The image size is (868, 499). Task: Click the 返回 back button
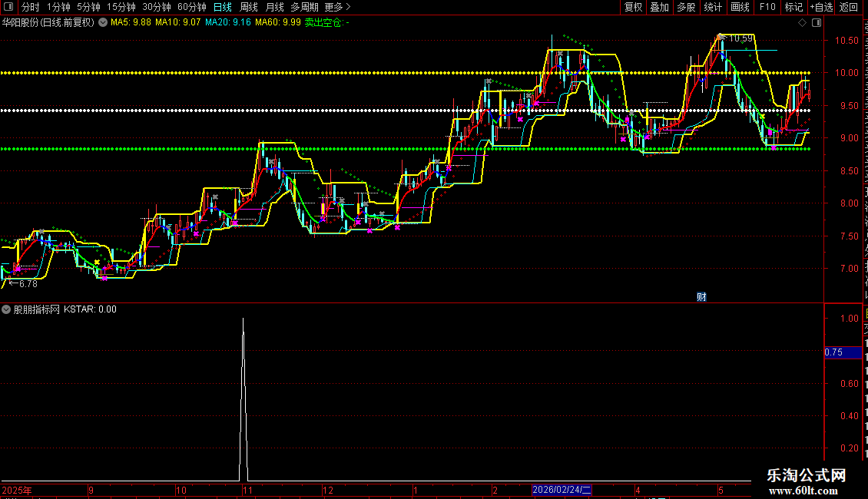(849, 7)
